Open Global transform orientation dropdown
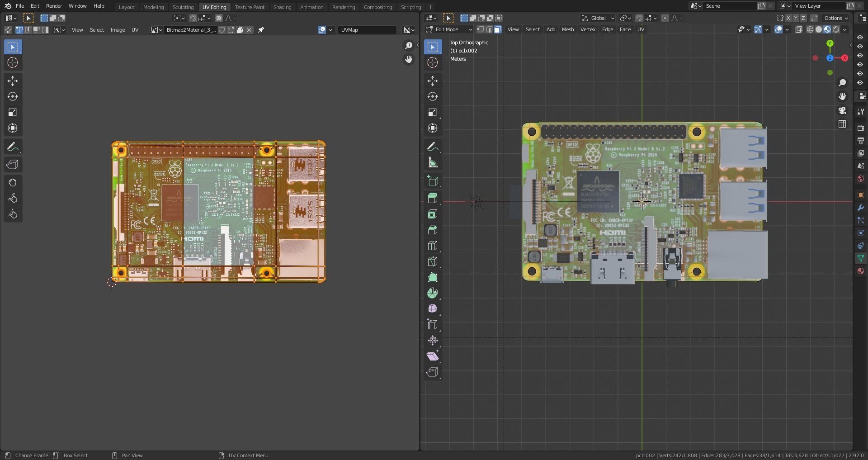Screen dimensions: 868x460 (598, 18)
